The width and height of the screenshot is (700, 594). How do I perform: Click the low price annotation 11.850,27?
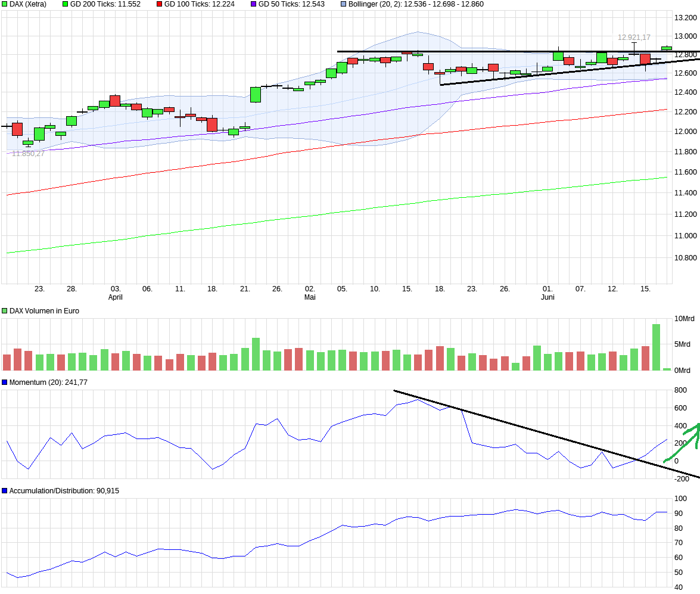(x=28, y=154)
